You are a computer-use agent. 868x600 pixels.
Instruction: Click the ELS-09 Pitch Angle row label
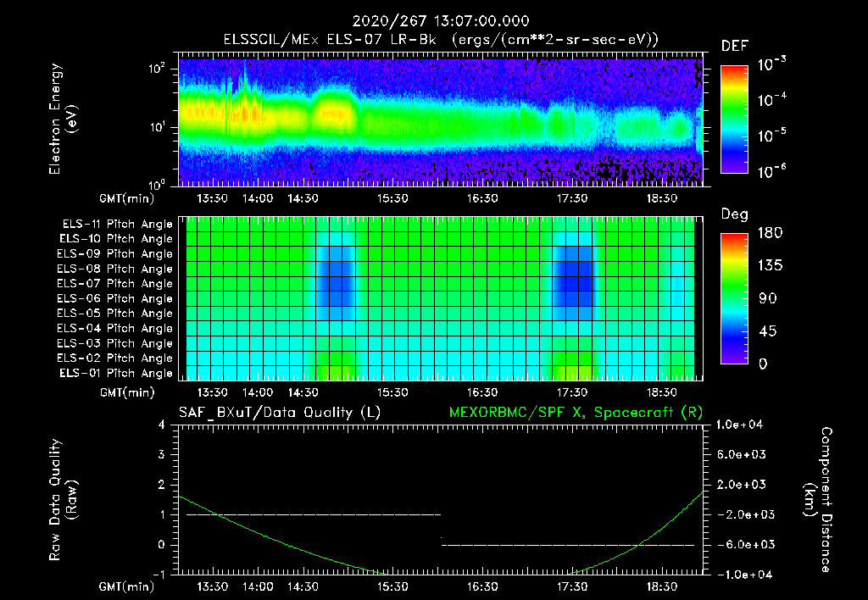point(114,254)
